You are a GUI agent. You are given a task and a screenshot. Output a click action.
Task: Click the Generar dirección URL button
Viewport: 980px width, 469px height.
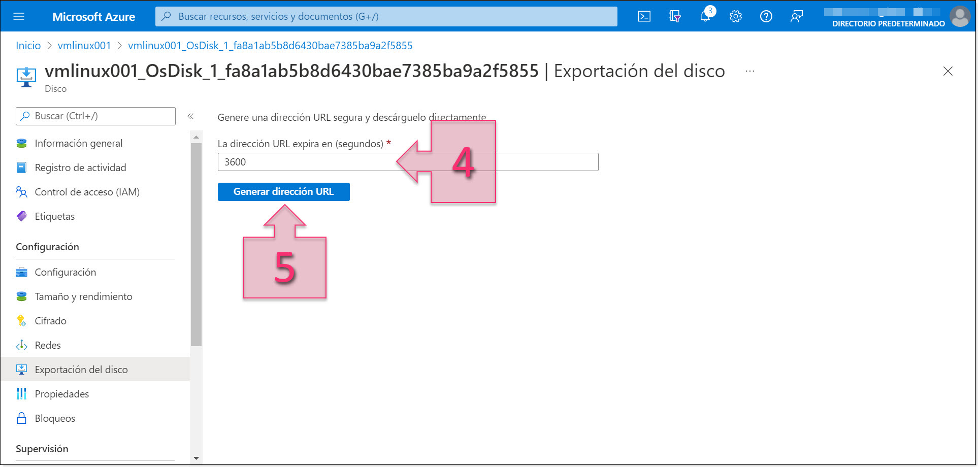coord(284,191)
